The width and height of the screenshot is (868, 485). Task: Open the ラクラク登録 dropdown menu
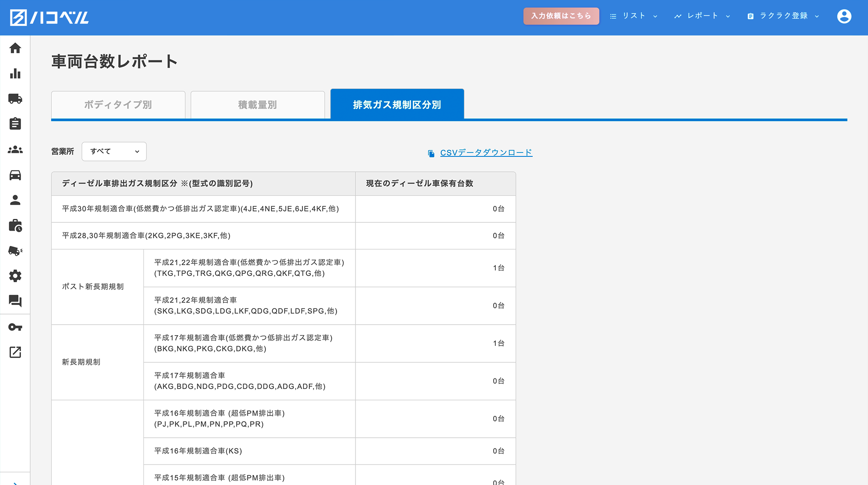point(783,16)
